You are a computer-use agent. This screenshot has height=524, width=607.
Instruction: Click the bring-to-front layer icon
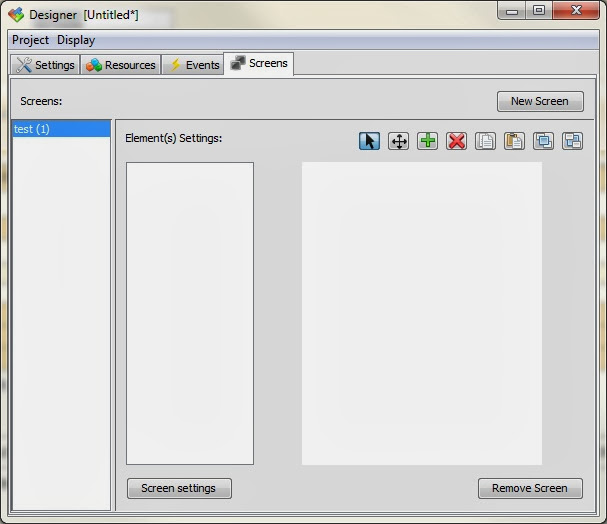(544, 141)
